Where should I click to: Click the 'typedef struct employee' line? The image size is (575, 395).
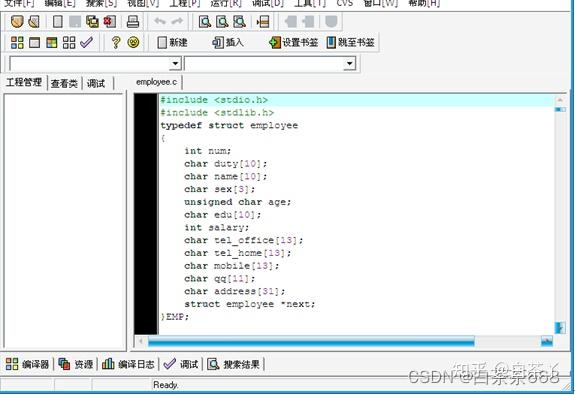click(229, 125)
